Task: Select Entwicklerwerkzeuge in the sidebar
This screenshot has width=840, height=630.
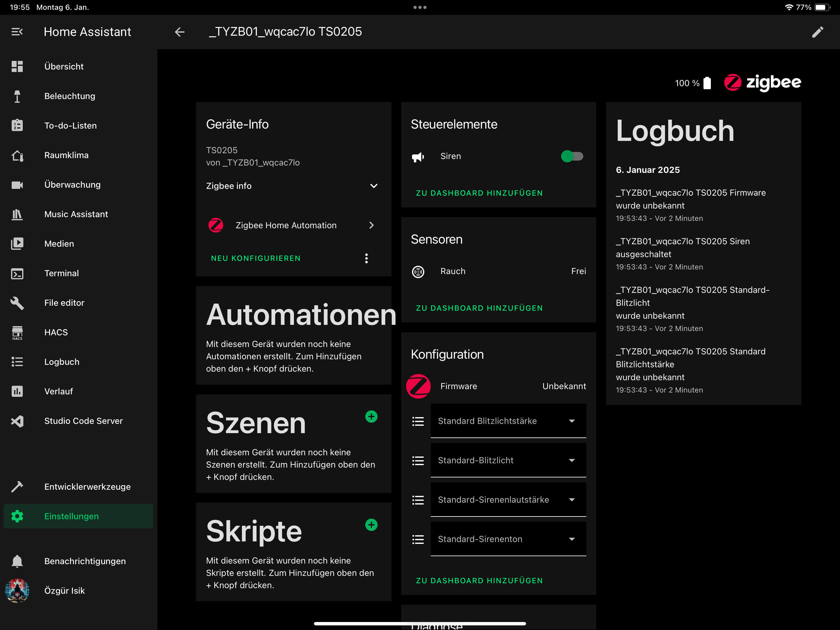Action: tap(78, 487)
